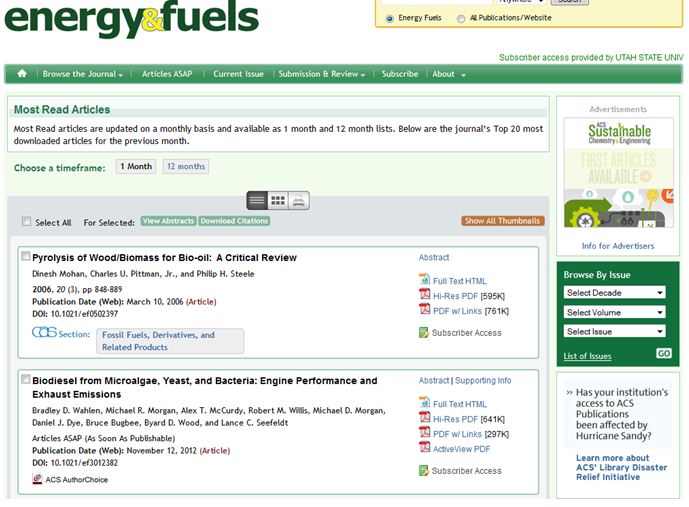This screenshot has width=689, height=507.
Task: Tick the Select All checkbox
Action: [26, 221]
